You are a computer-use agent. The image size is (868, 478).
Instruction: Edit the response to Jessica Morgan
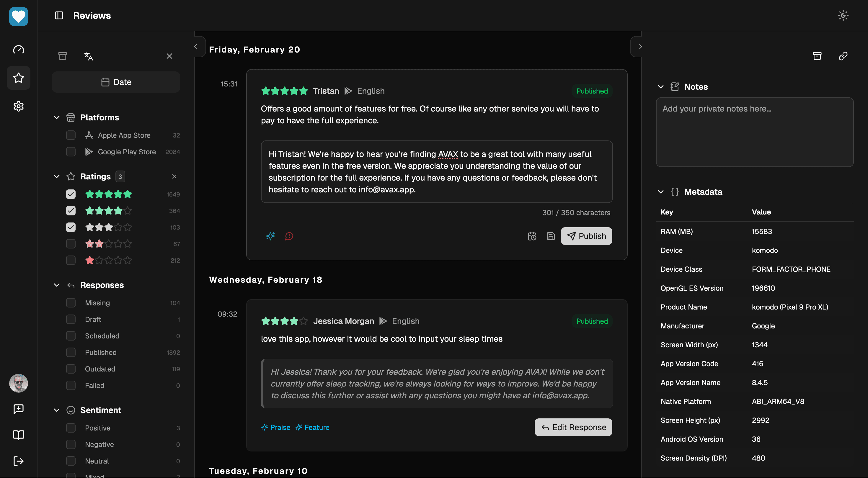click(573, 427)
